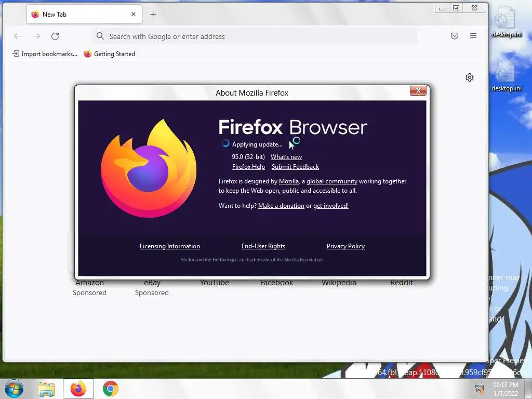This screenshot has width=532, height=399.
Task: Switch to Firefox taskbar button
Action: 78,389
